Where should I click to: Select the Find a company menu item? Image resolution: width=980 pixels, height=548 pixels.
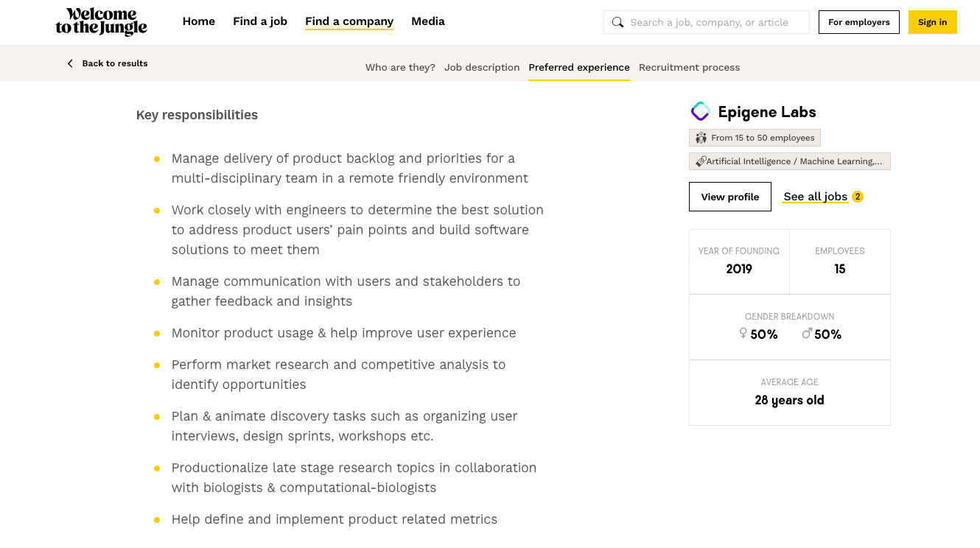tap(349, 21)
